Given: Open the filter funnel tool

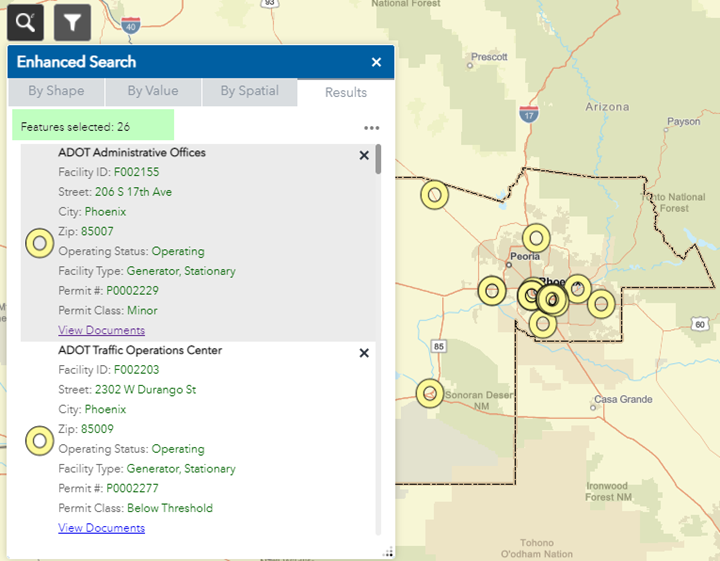Looking at the screenshot, I should click(72, 22).
